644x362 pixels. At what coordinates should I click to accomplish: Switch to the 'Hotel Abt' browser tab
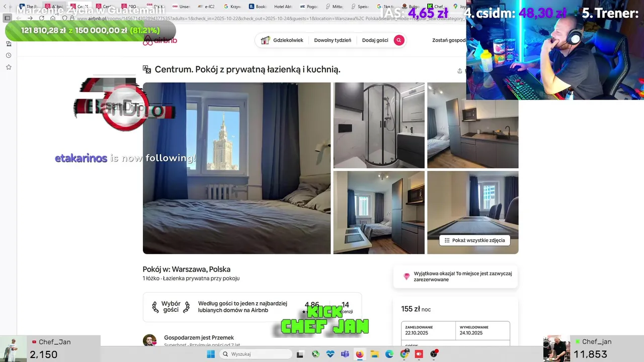[x=282, y=7]
